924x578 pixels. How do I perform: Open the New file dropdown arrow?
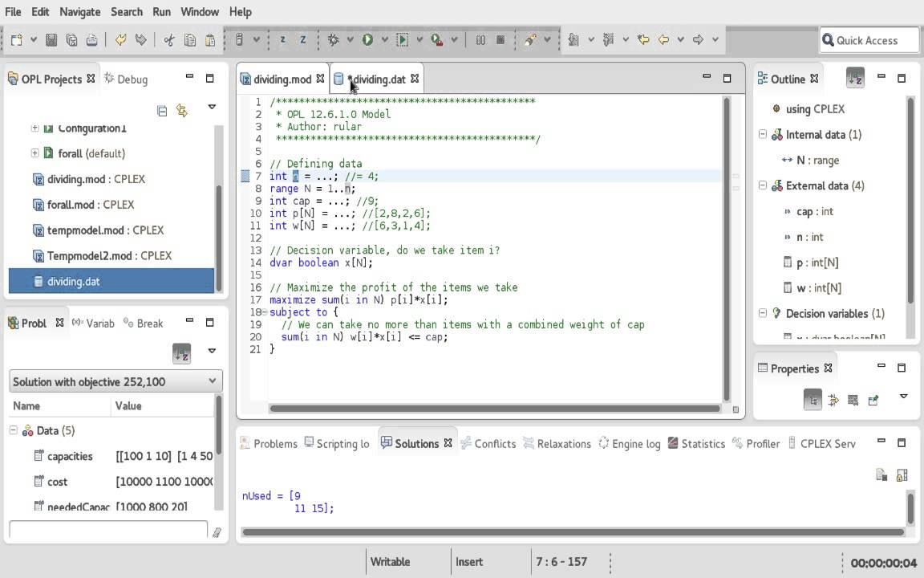coord(34,40)
